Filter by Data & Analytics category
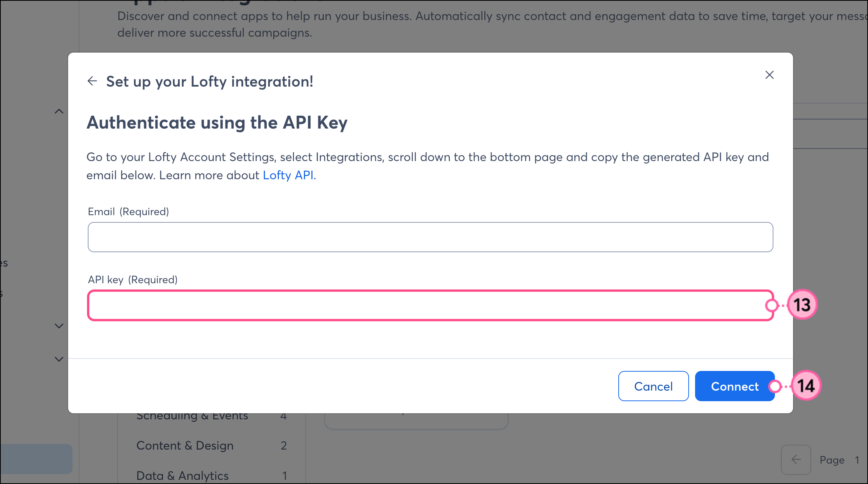 (182, 475)
